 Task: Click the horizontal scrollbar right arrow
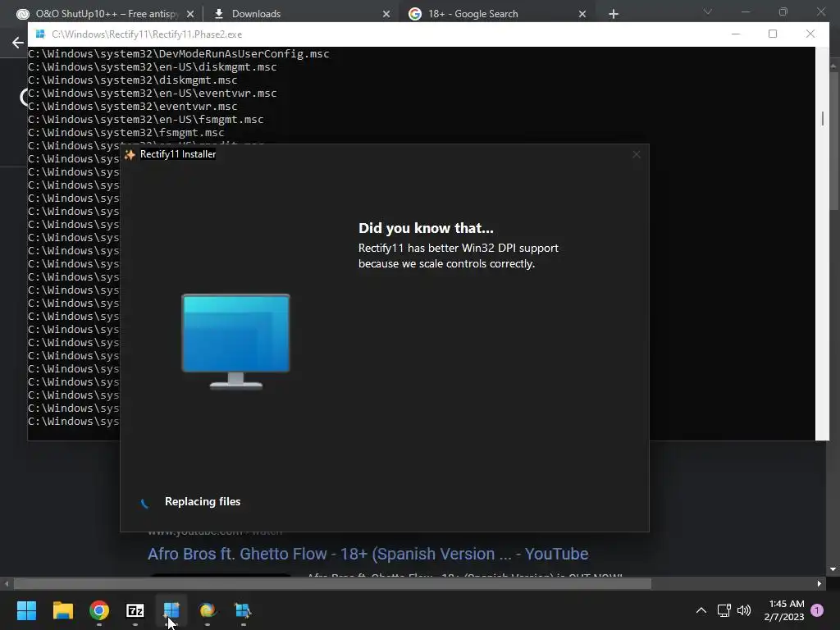[819, 583]
